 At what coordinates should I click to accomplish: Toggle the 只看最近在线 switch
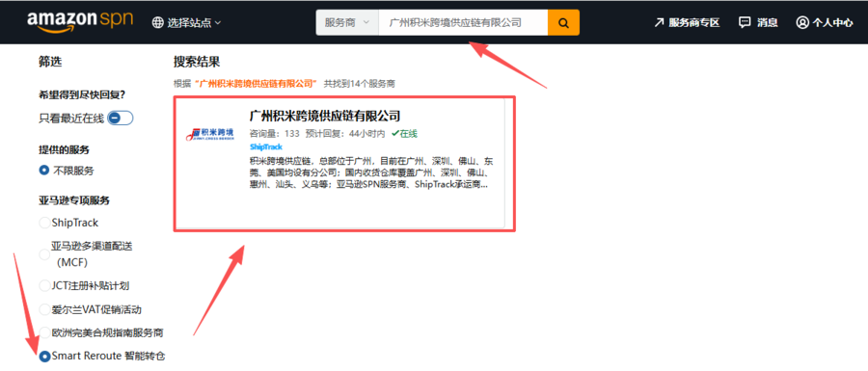pos(121,118)
